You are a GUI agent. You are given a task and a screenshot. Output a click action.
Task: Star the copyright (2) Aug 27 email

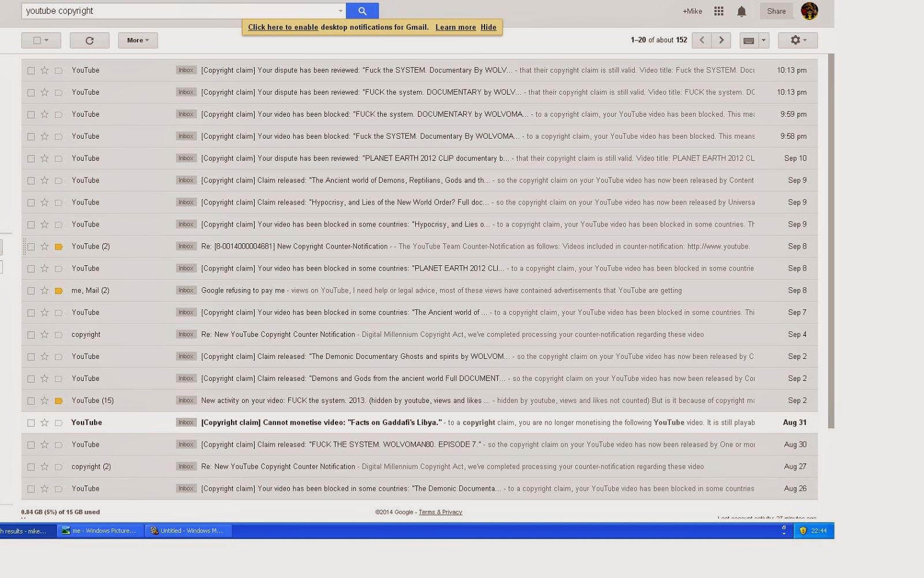44,466
